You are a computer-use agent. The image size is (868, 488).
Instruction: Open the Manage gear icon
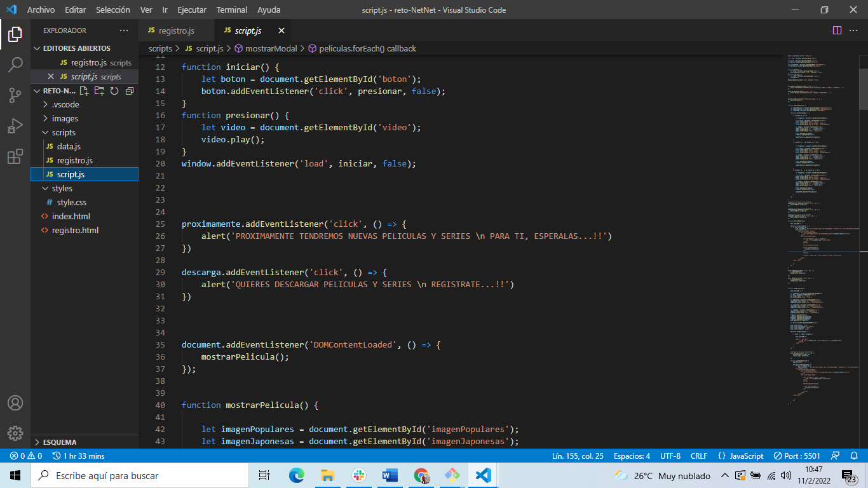15,433
